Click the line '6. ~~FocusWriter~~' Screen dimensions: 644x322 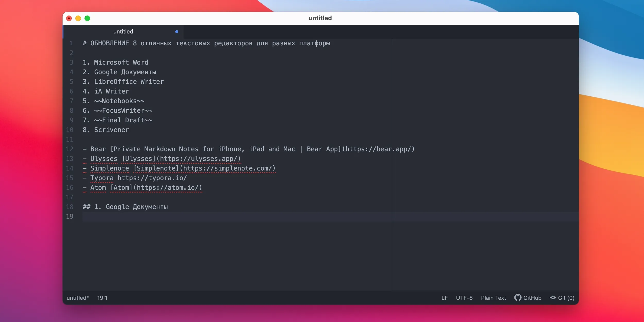117,111
